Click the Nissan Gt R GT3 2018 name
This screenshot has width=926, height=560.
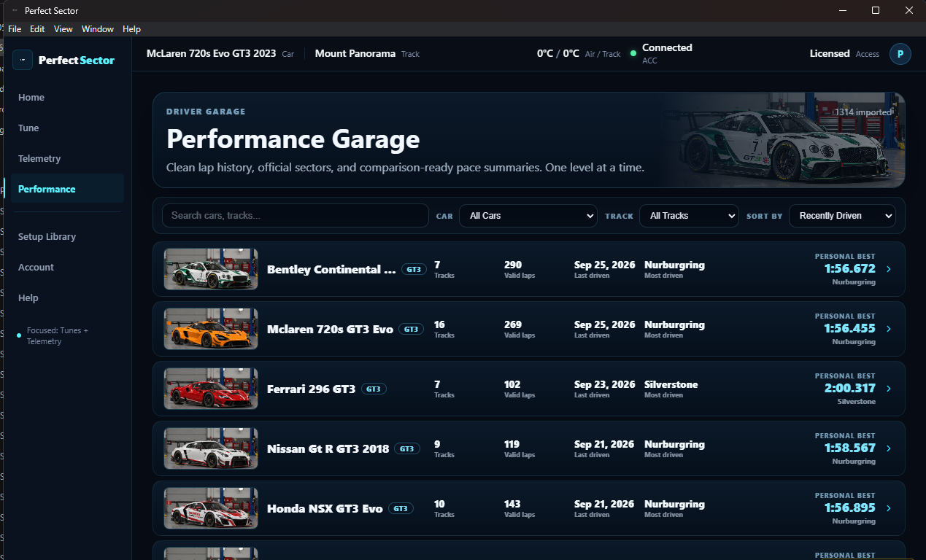328,448
